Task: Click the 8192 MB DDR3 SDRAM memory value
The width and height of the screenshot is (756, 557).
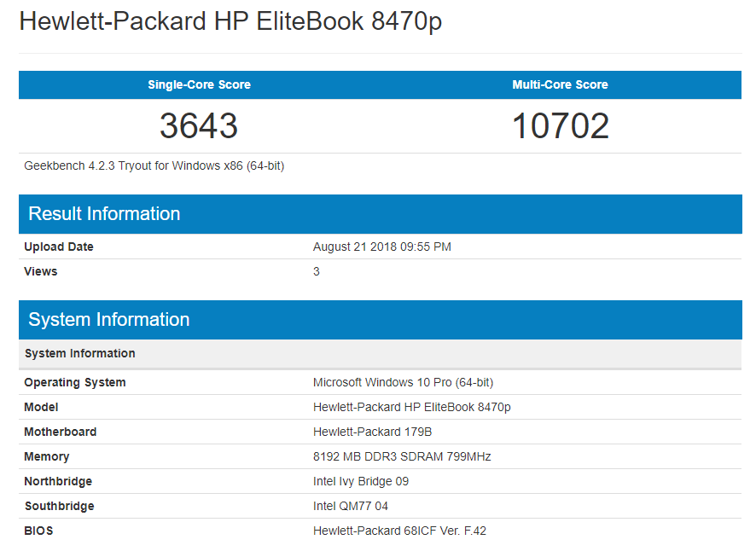Action: [402, 456]
